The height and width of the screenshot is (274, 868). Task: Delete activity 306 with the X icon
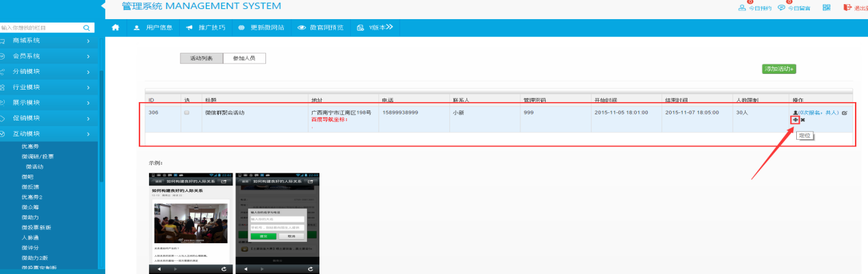click(x=803, y=120)
